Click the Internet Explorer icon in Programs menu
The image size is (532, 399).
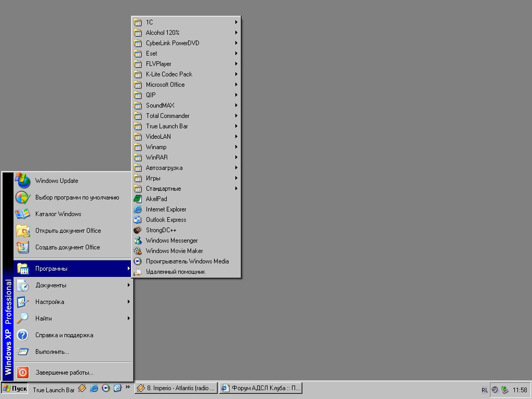point(137,209)
